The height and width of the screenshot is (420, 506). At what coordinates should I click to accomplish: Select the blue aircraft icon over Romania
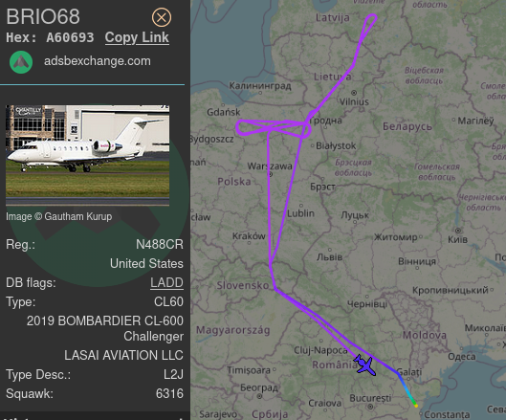[365, 365]
